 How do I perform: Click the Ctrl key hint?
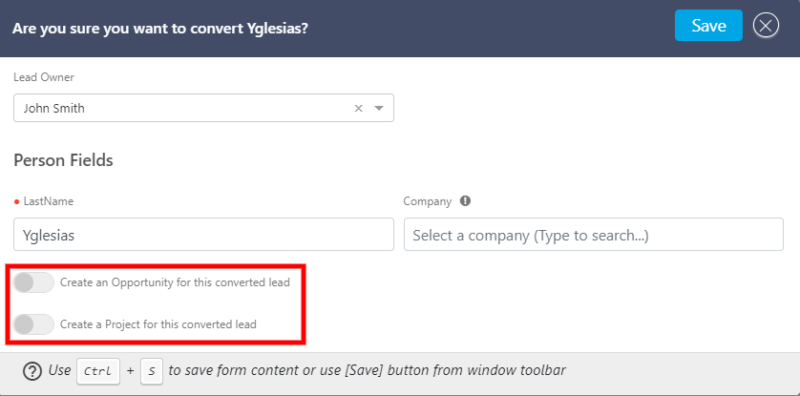tap(98, 371)
